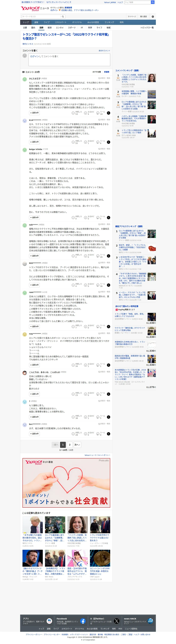176x644 pixels.
Task: Click the 次へ pagination button
Action: tap(77, 445)
